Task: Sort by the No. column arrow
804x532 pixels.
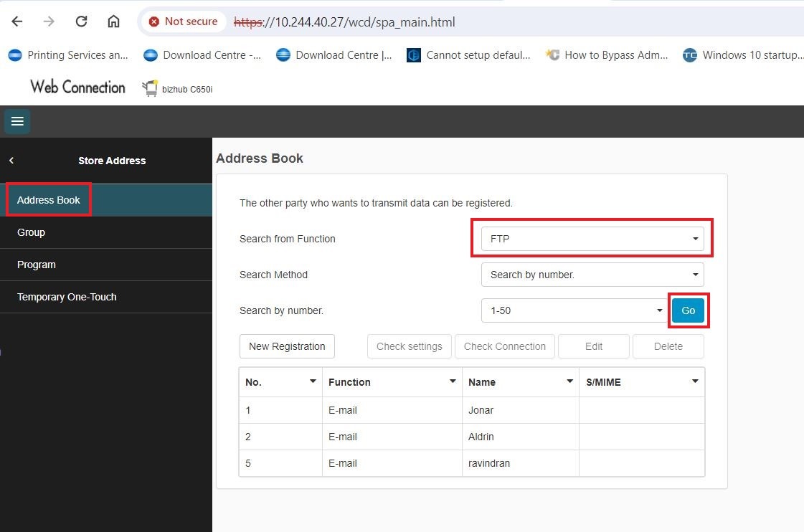Action: pyautogui.click(x=313, y=381)
